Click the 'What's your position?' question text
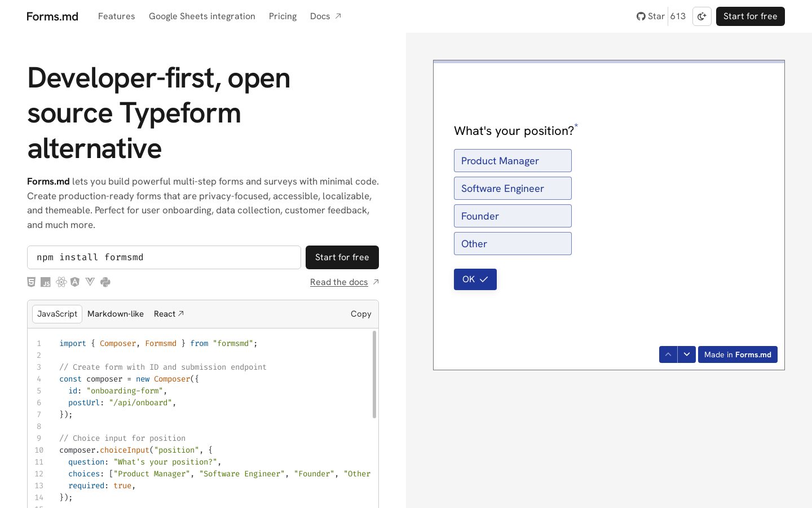This screenshot has width=812, height=508. (x=514, y=131)
